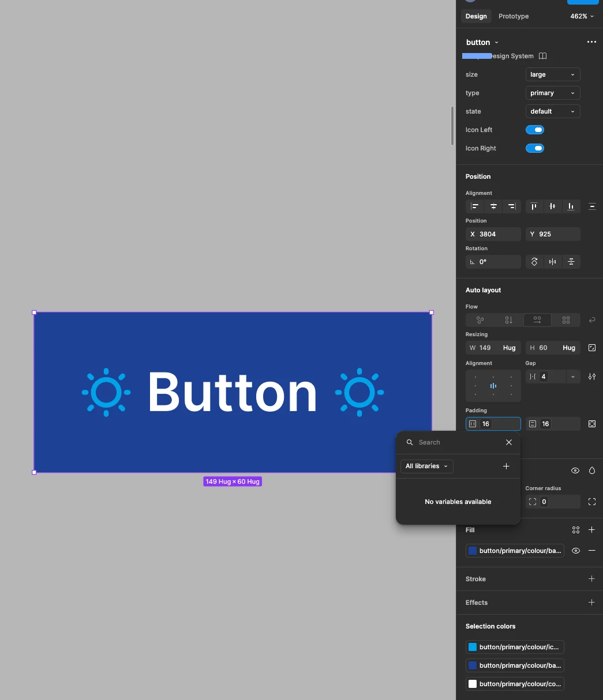Select button/primary/colour/ic... selection color

(x=515, y=647)
